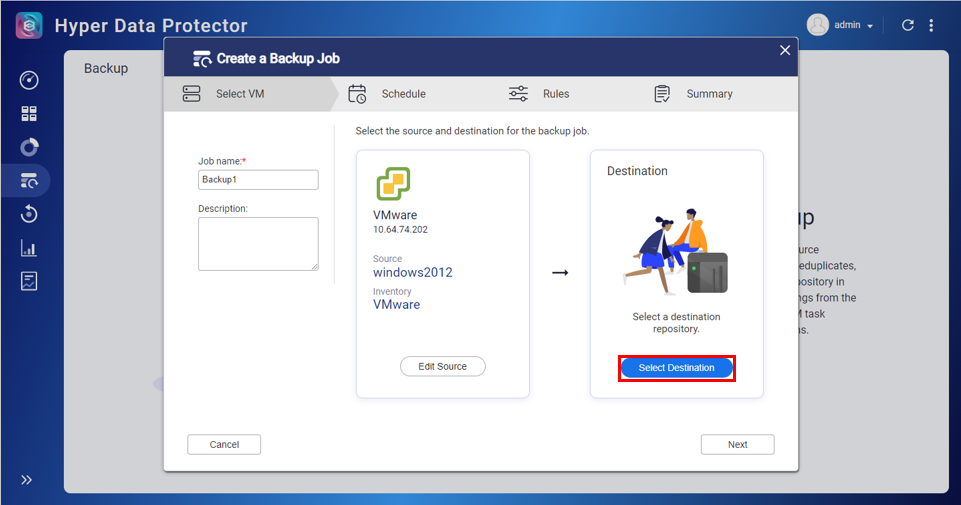Open the Backup jobs sidebar icon
Screen dimensions: 961x505
29,181
